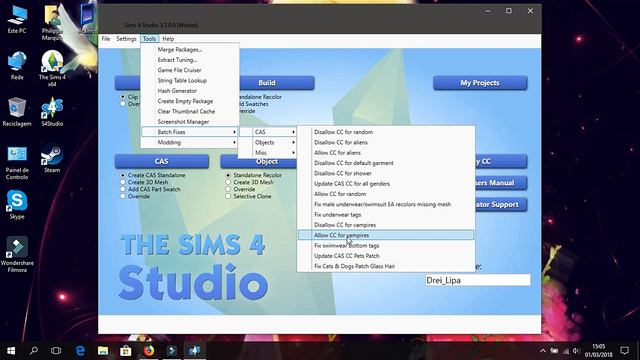
Task: Click the Object button
Action: click(258, 162)
